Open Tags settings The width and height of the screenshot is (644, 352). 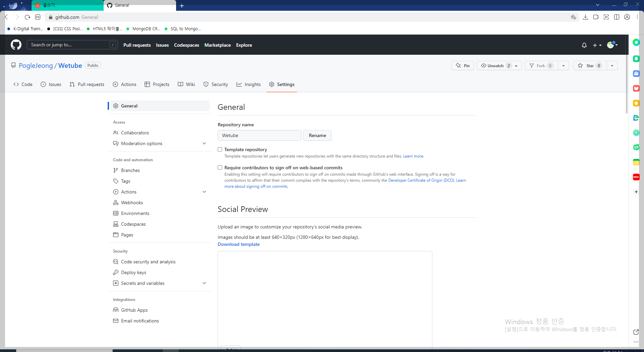pos(160,181)
